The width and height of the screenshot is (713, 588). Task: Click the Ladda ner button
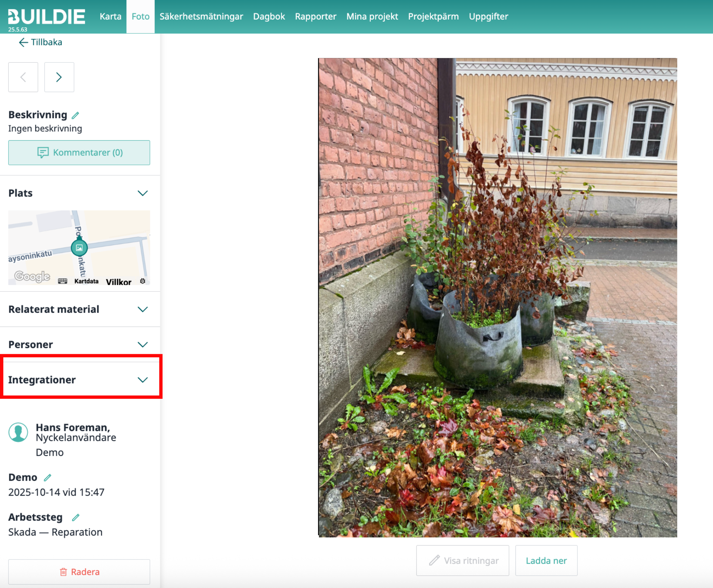(x=546, y=560)
